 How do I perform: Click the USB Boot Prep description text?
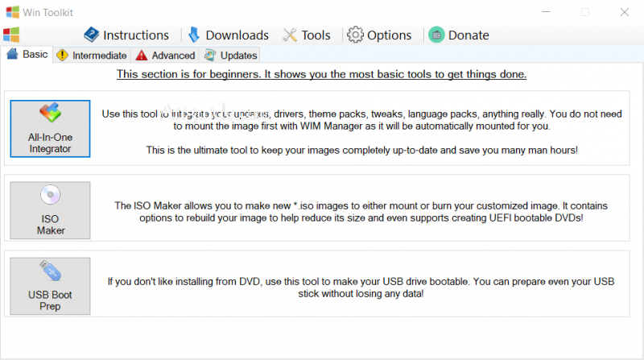tap(361, 288)
